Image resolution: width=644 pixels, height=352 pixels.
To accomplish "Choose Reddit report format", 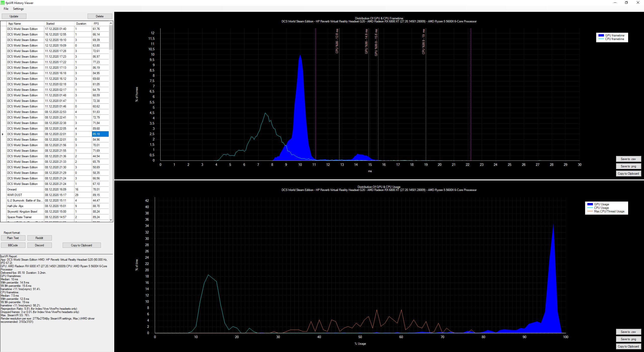I will 40,238.
